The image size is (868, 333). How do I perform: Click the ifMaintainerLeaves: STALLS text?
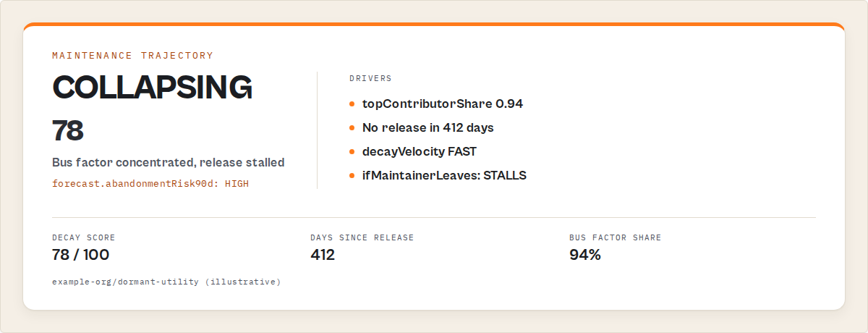coord(444,175)
